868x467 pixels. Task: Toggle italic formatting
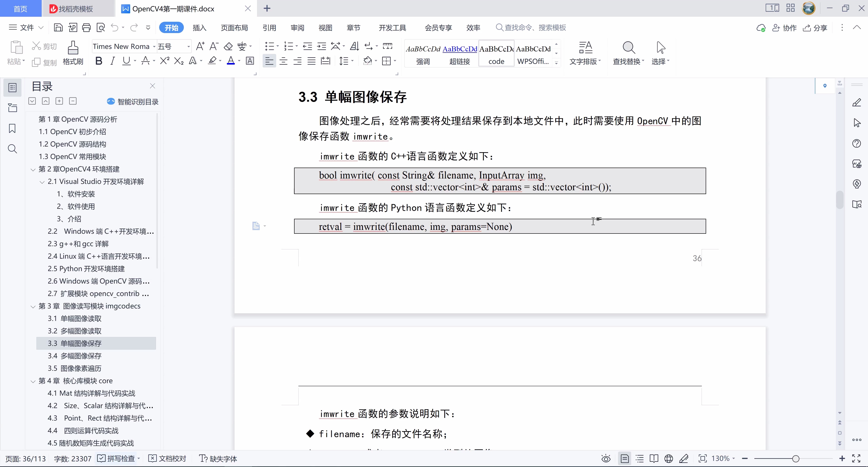click(x=113, y=61)
